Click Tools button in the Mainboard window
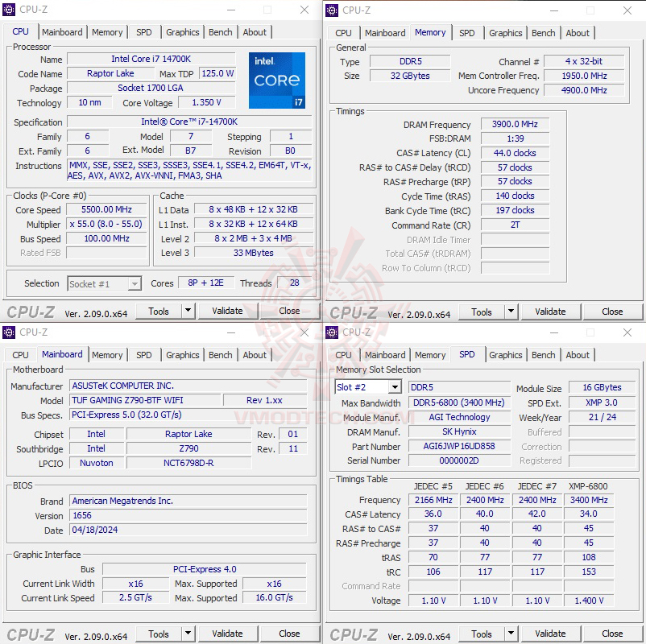Image resolution: width=646 pixels, height=644 pixels. tap(159, 634)
